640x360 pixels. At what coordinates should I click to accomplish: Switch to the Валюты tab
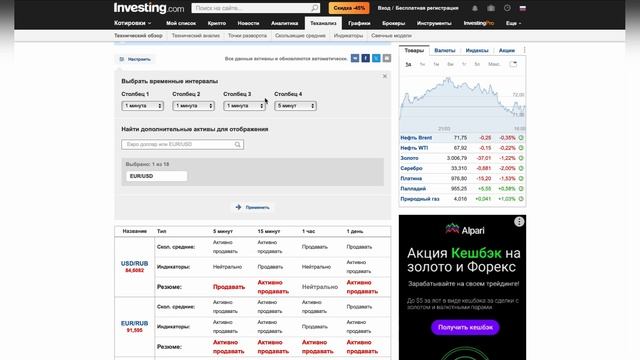pos(444,50)
